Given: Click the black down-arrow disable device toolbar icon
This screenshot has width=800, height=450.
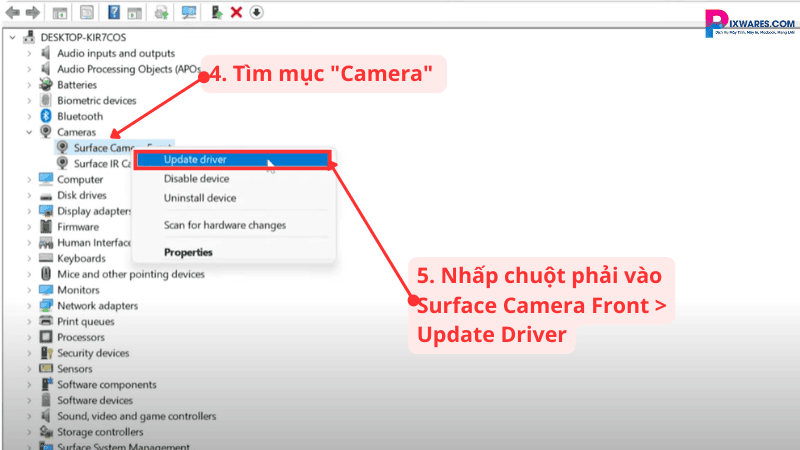Looking at the screenshot, I should 256,12.
